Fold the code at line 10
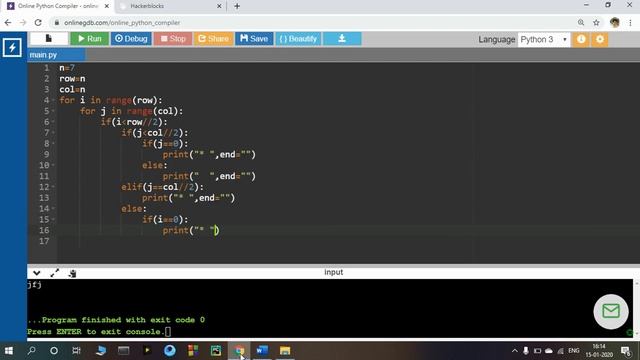This screenshot has height=360, width=640. (53, 165)
